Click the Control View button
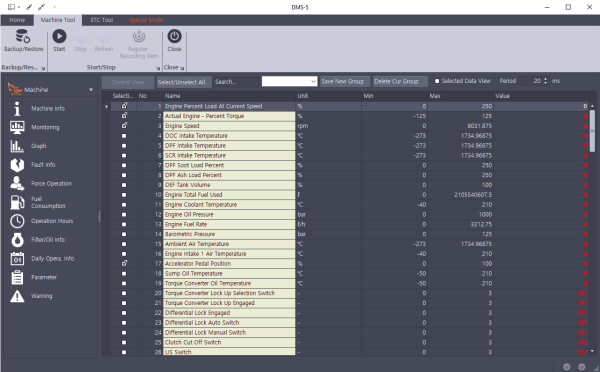 (128, 82)
